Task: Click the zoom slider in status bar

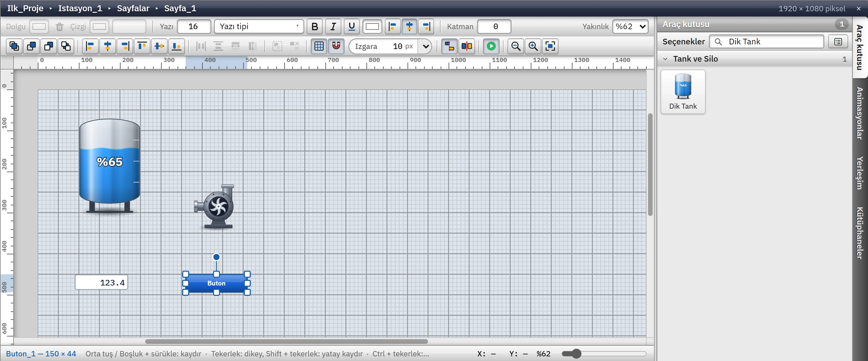Action: point(604,354)
